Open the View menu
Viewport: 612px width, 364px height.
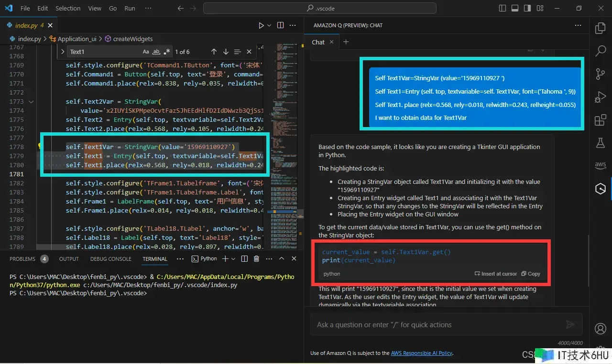(95, 8)
